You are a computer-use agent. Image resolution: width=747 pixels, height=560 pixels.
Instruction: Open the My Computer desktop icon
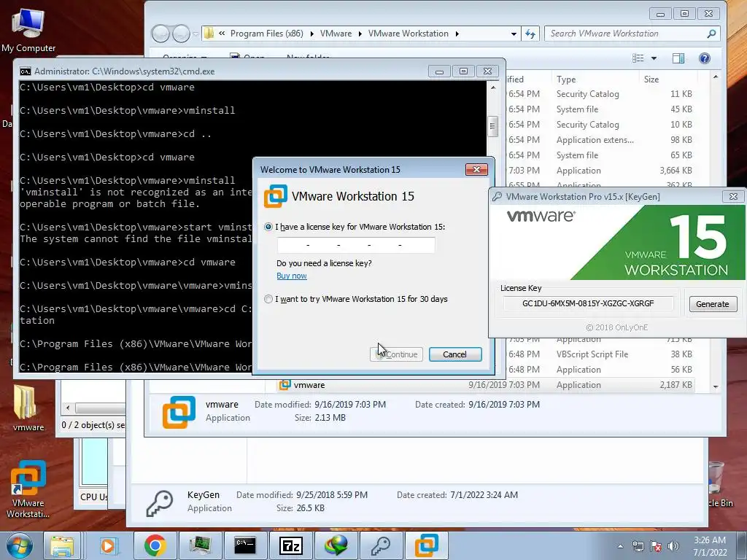coord(28,29)
